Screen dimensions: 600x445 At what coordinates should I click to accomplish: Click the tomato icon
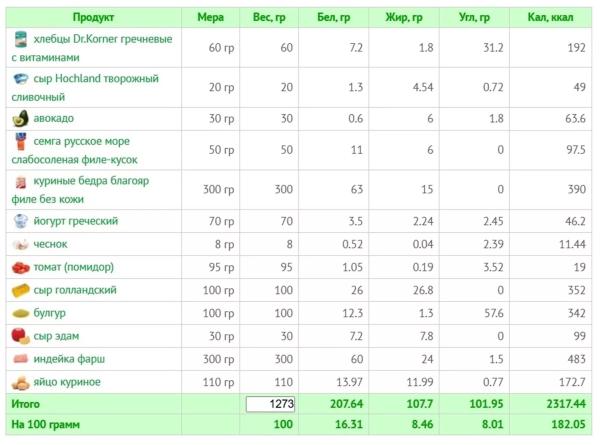20,267
